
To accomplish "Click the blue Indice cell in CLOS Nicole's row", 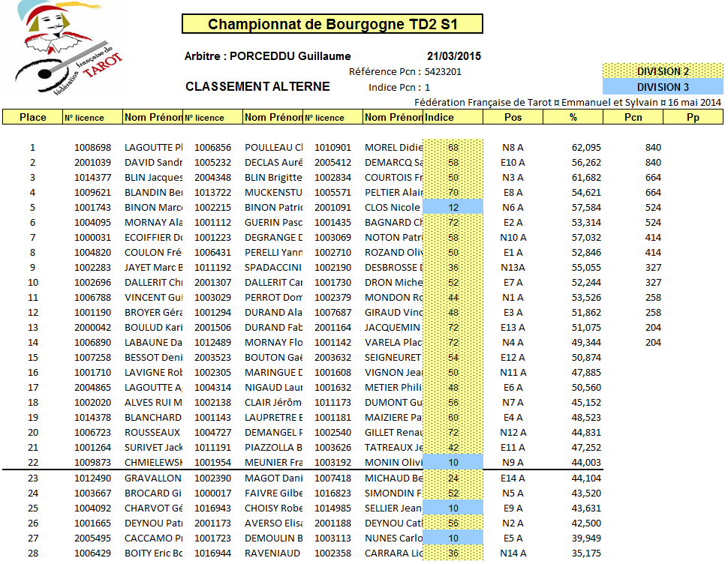I will pos(453,207).
